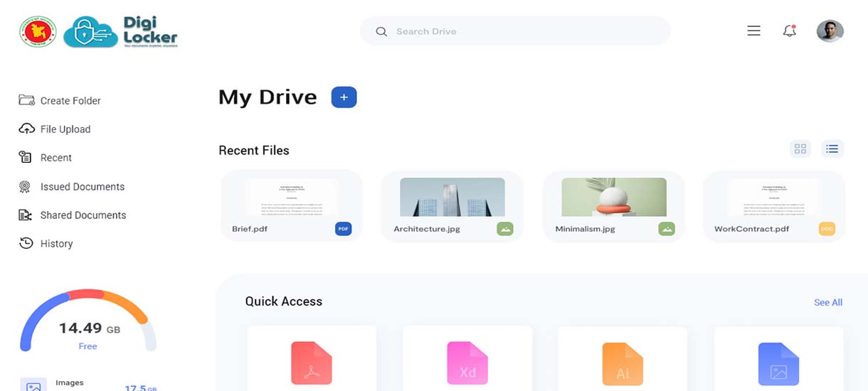
Task: Open the user profile avatar
Action: click(x=830, y=31)
